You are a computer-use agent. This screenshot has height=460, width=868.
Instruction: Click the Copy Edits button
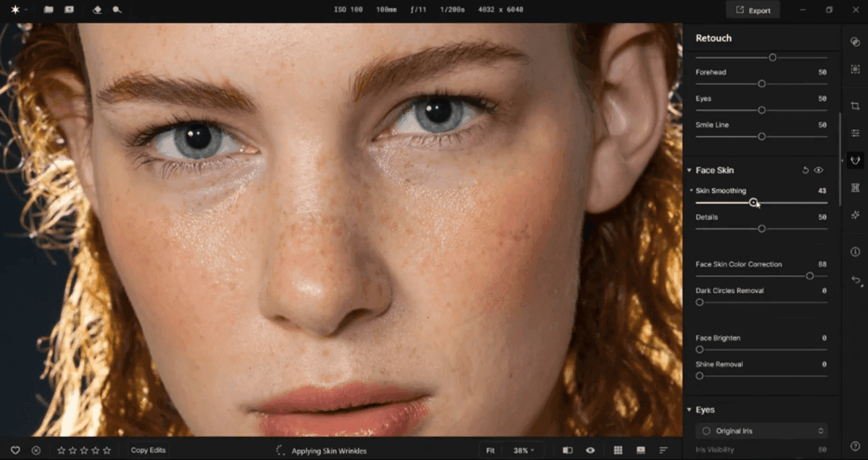tap(148, 450)
